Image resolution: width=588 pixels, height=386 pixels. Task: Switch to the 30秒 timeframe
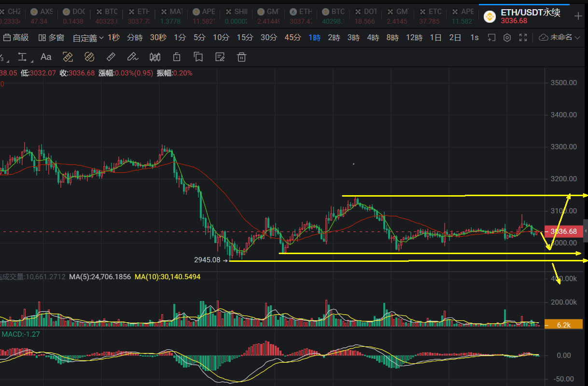[x=158, y=37]
